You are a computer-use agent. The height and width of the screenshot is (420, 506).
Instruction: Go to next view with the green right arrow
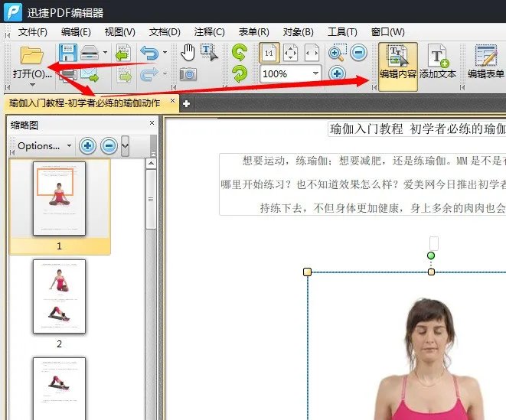(x=125, y=76)
